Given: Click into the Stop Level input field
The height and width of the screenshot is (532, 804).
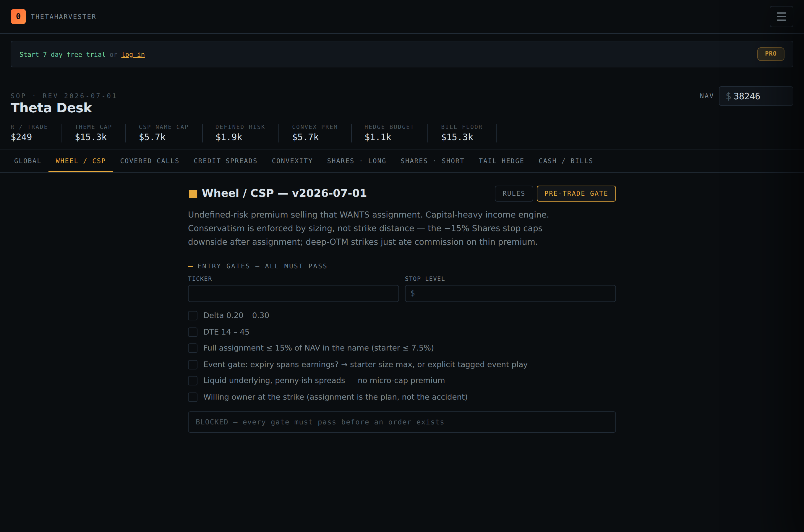Looking at the screenshot, I should 510,293.
